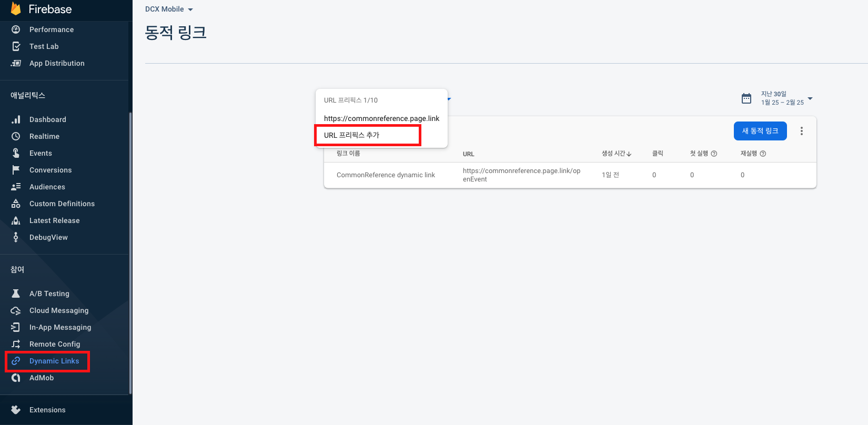Click the Events touch icon
The image size is (868, 425).
pos(16,153)
